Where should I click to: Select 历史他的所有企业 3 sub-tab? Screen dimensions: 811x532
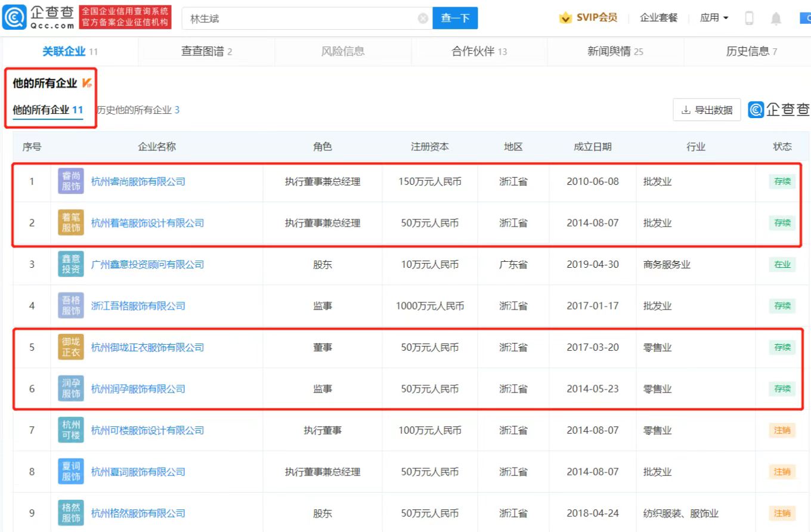pyautogui.click(x=138, y=110)
